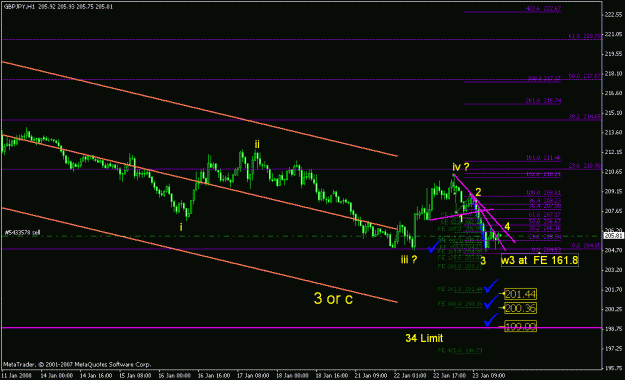Viewport: 625px width, 380px height.
Task: Click the yellow 201.44 target price box
Action: coord(521,294)
